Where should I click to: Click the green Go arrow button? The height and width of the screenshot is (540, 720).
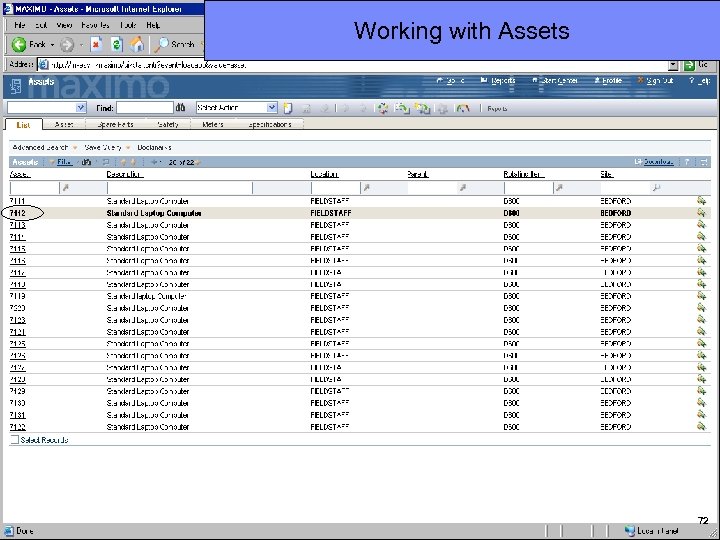(689, 65)
